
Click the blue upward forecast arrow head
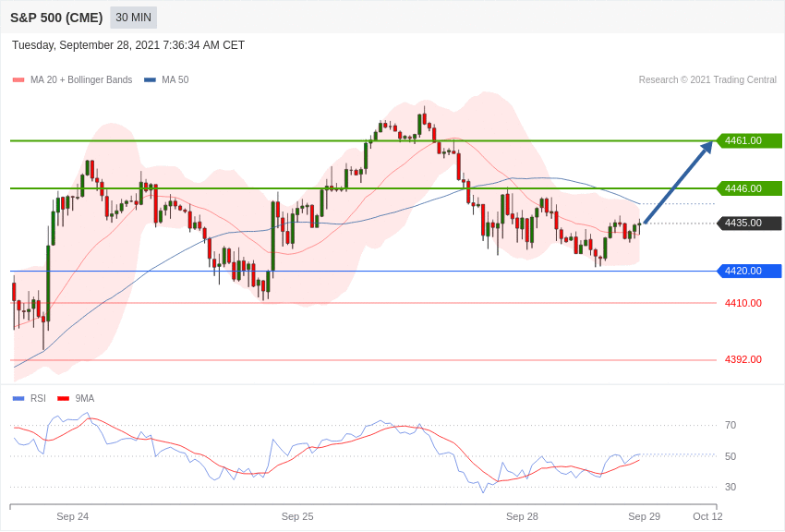click(x=706, y=148)
